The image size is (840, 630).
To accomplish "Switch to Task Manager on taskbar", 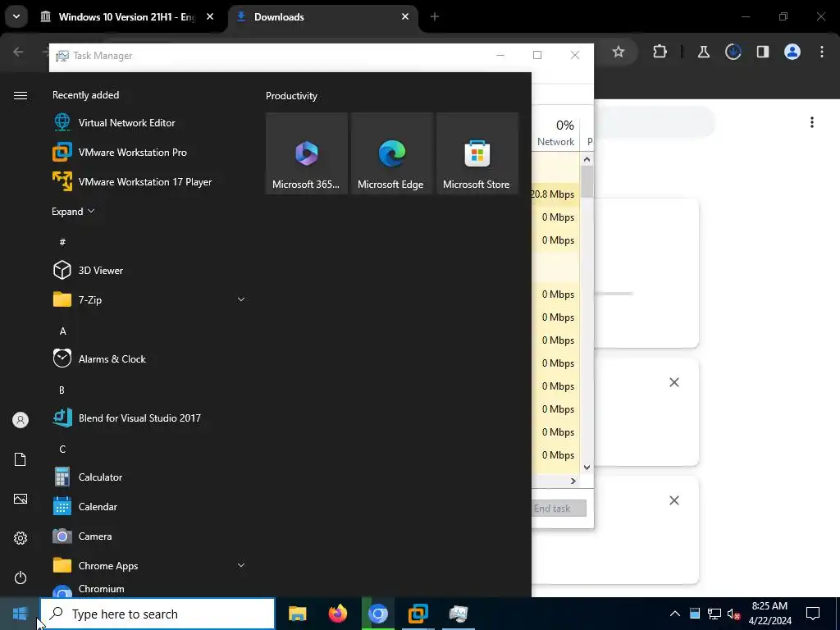I will (x=459, y=614).
